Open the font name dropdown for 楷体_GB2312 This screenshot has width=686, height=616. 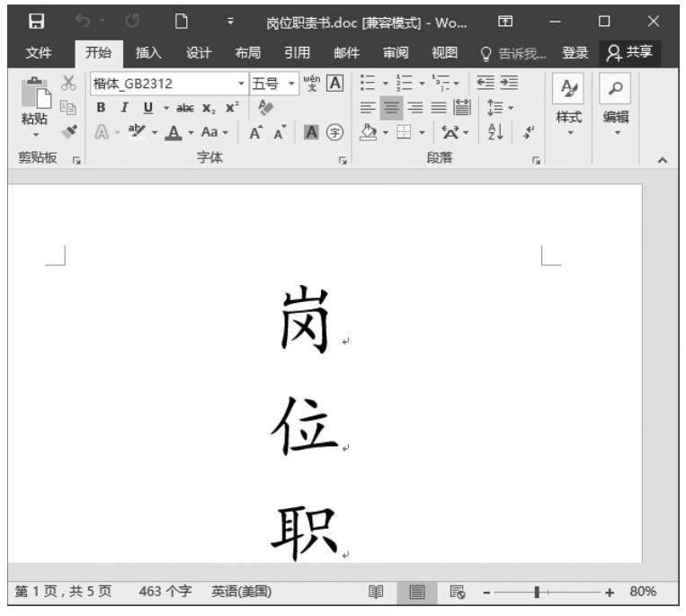pos(241,84)
